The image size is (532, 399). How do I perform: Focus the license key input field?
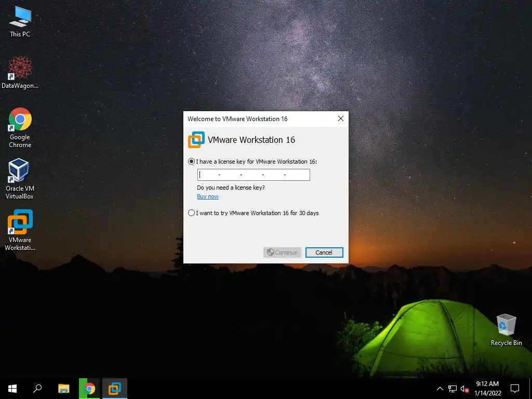(254, 175)
